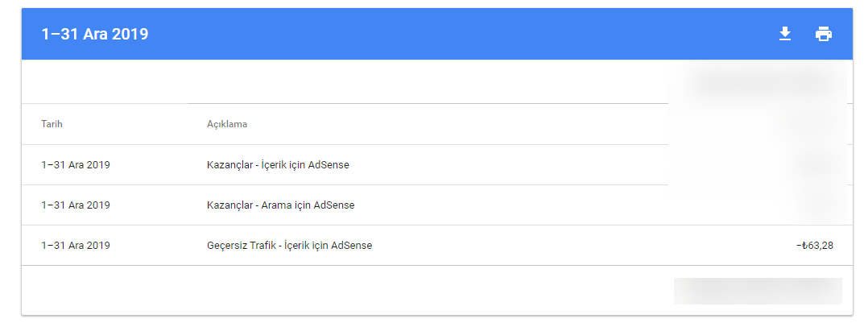The image size is (868, 323).
Task: Open "Kazançlar - Arama için AdSense" entry
Action: 281,205
